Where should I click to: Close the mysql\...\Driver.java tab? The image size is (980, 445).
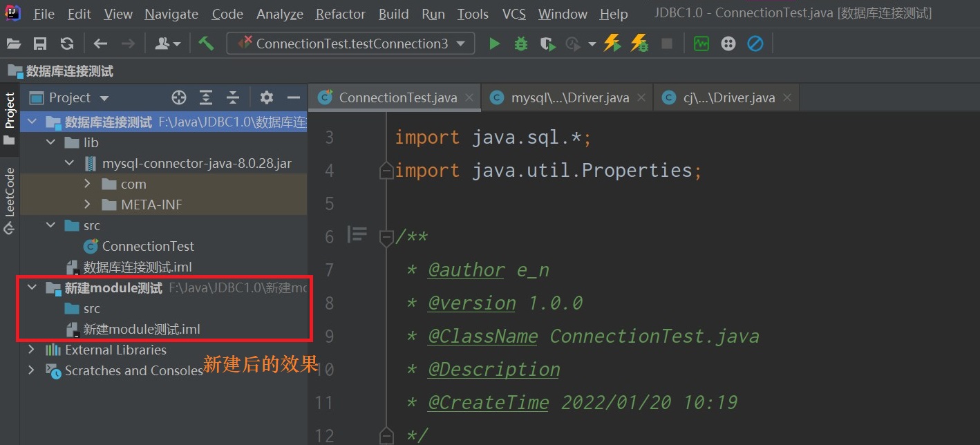641,98
